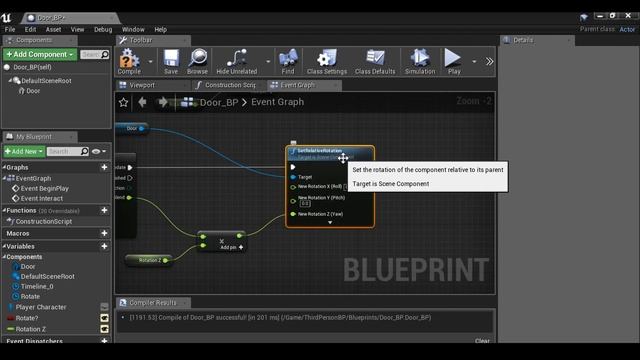
Task: Toggle Player Character variable visibility
Action: click(104, 307)
